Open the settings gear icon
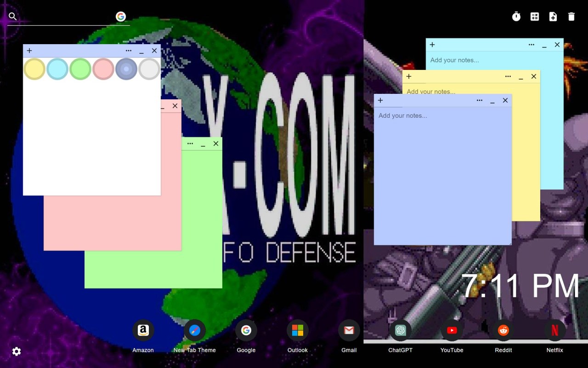 coord(17,351)
